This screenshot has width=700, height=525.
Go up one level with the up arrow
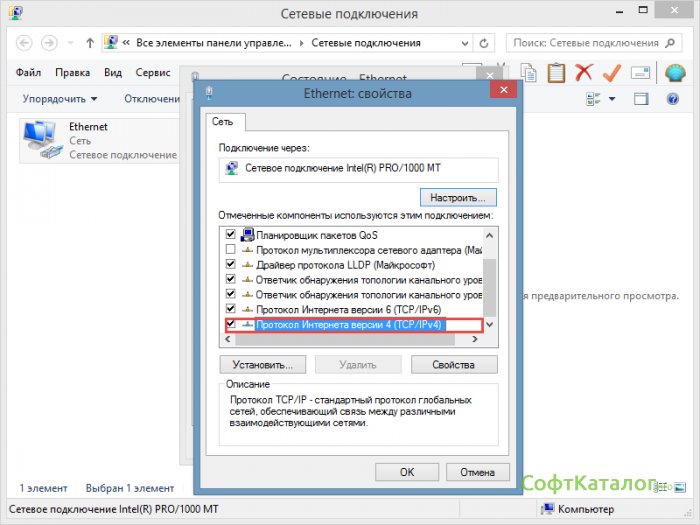pyautogui.click(x=90, y=44)
